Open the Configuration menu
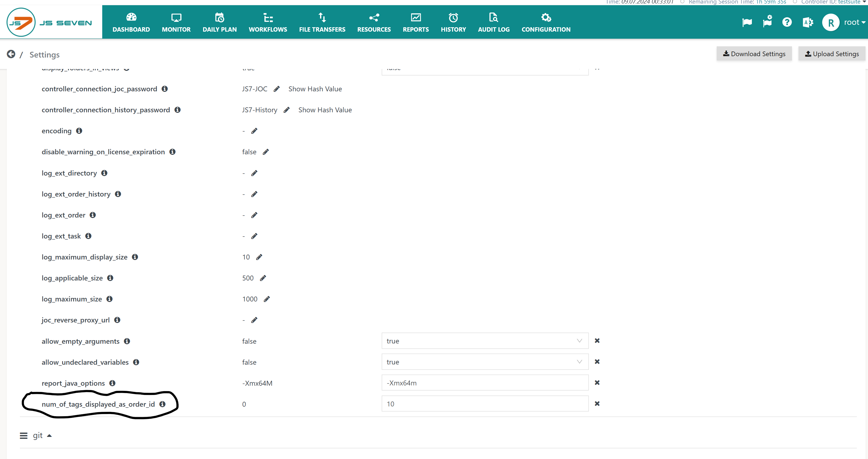This screenshot has width=868, height=459. (x=546, y=22)
